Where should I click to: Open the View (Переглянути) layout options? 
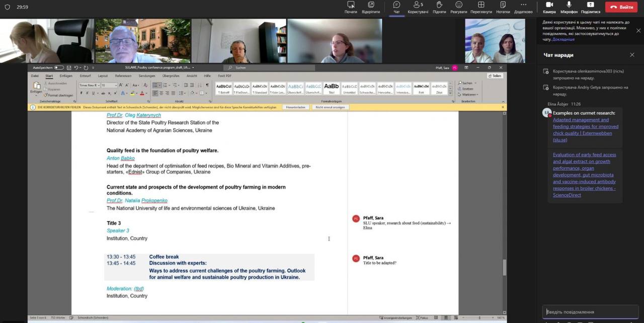[x=481, y=7]
